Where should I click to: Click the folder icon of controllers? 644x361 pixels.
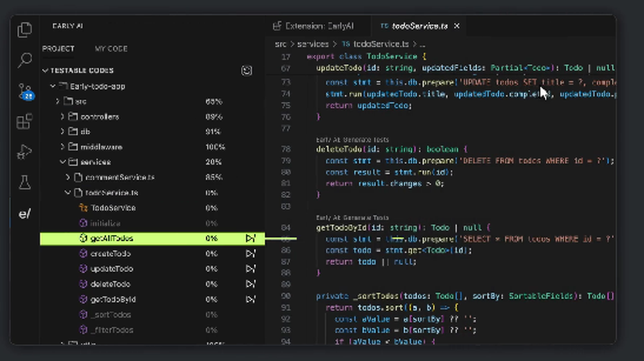pos(73,116)
